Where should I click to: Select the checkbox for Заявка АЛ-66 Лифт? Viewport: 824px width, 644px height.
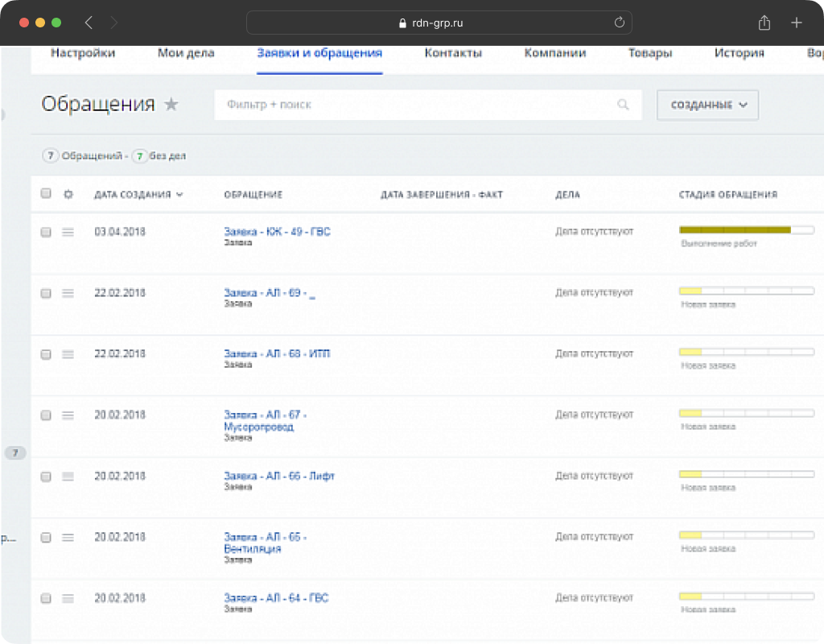(x=46, y=477)
